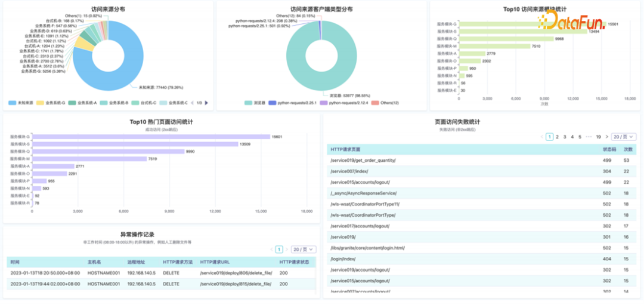Click the 次数 column header

point(627,149)
